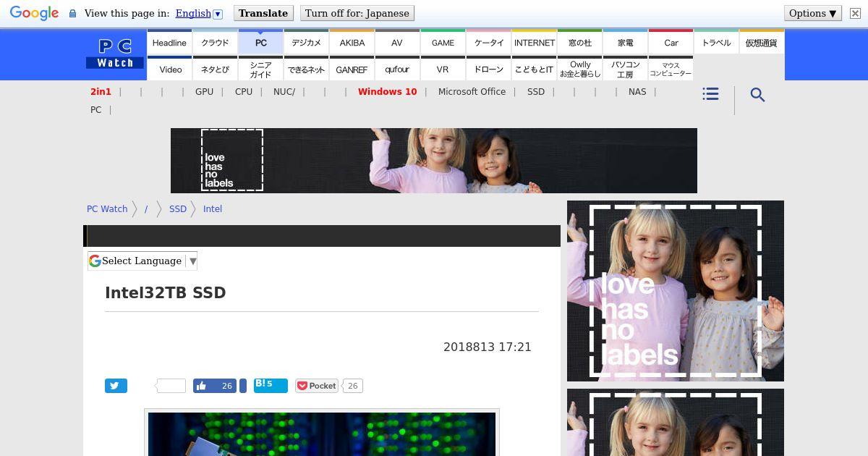868x456 pixels.
Task: Open the マウスコンピューター nav tab
Action: pos(671,69)
